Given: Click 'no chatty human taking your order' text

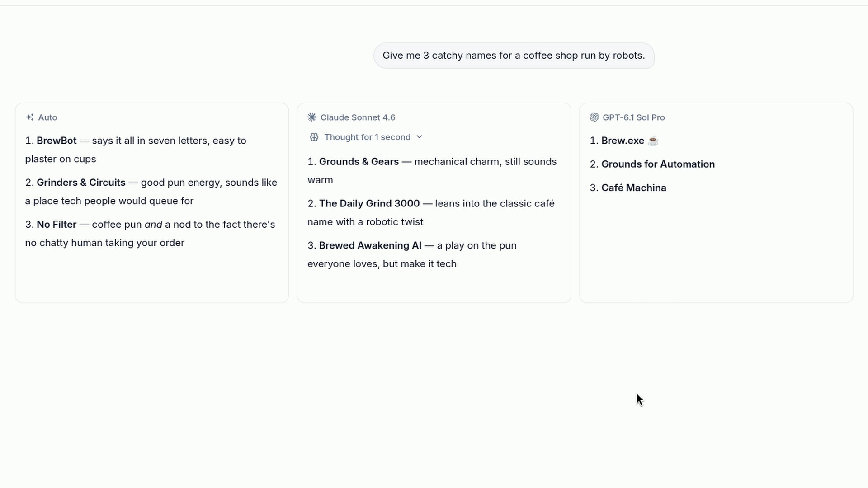Looking at the screenshot, I should pos(105,243).
